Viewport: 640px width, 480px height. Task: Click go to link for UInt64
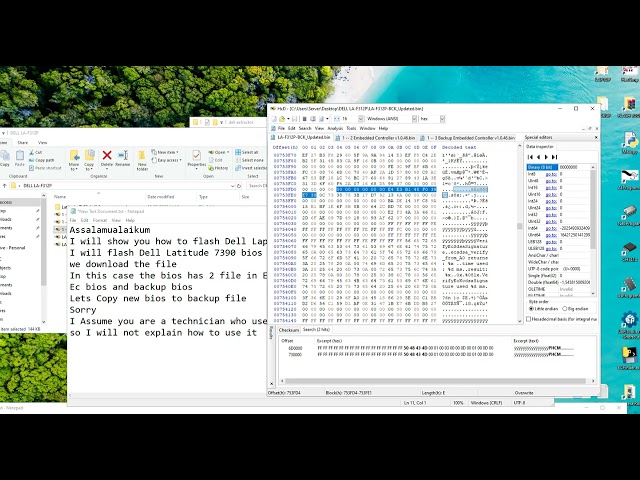tap(551, 235)
